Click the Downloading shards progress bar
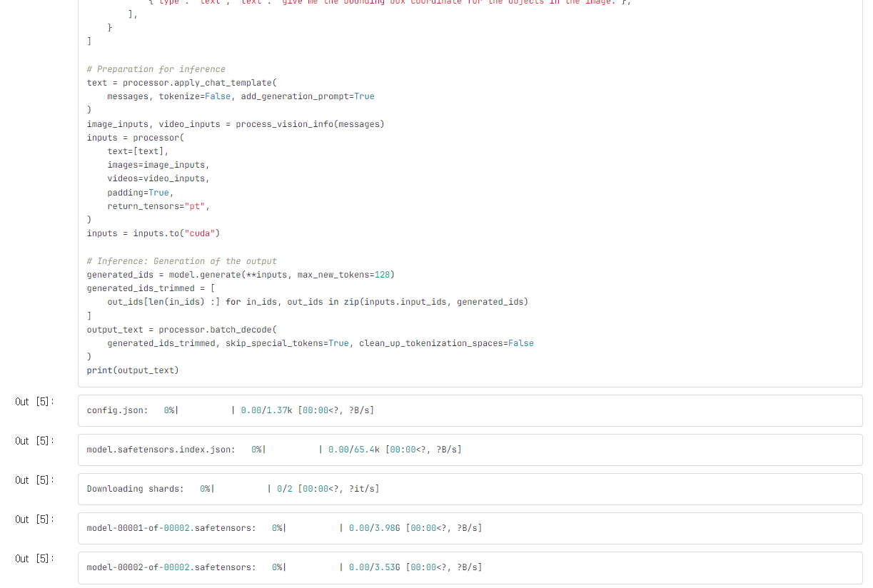This screenshot has width=873, height=588. pyautogui.click(x=241, y=489)
